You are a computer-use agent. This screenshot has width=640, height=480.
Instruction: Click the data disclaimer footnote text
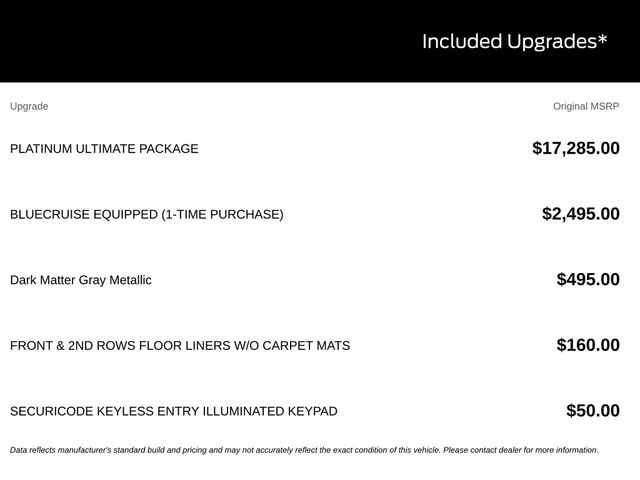(304, 450)
